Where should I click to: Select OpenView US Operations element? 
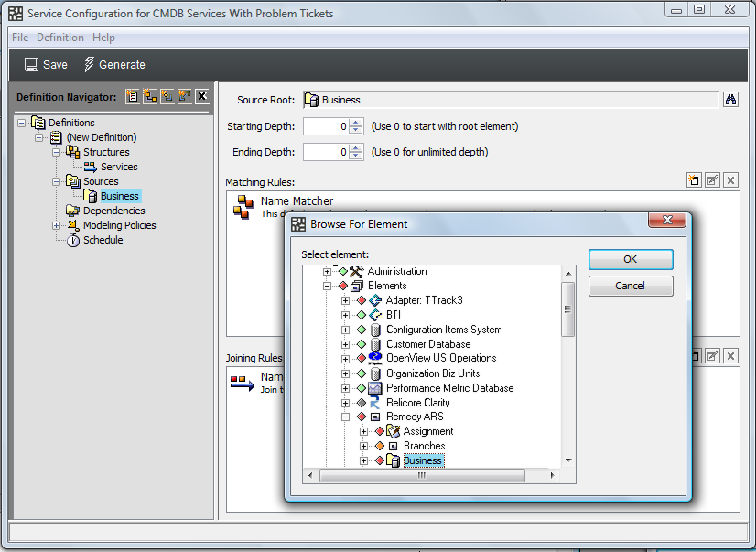click(441, 358)
